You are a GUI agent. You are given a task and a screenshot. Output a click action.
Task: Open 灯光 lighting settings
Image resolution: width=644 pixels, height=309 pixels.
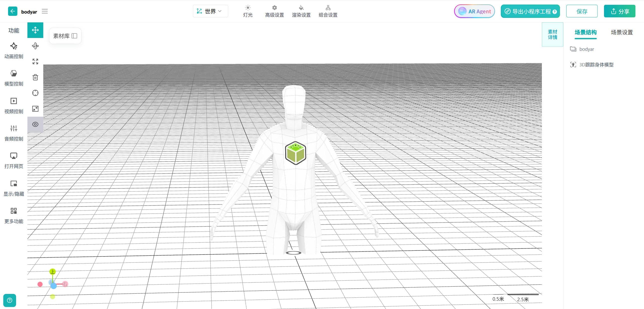248,11
